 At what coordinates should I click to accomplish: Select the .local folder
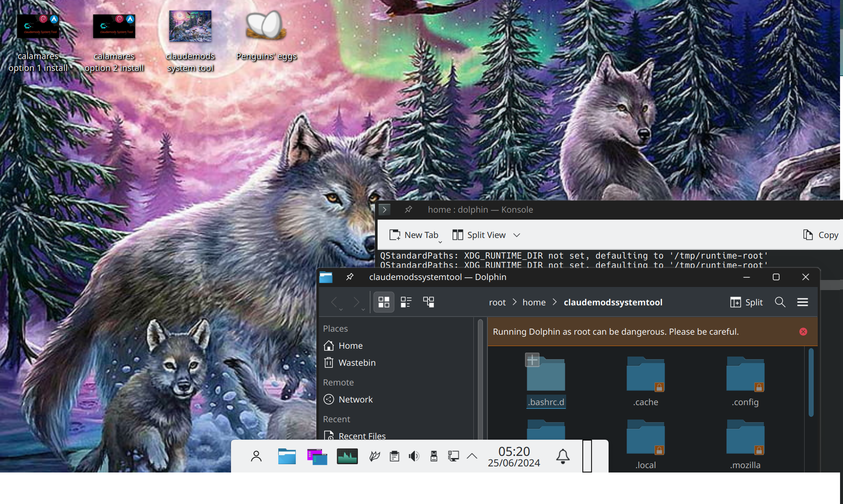click(x=646, y=445)
